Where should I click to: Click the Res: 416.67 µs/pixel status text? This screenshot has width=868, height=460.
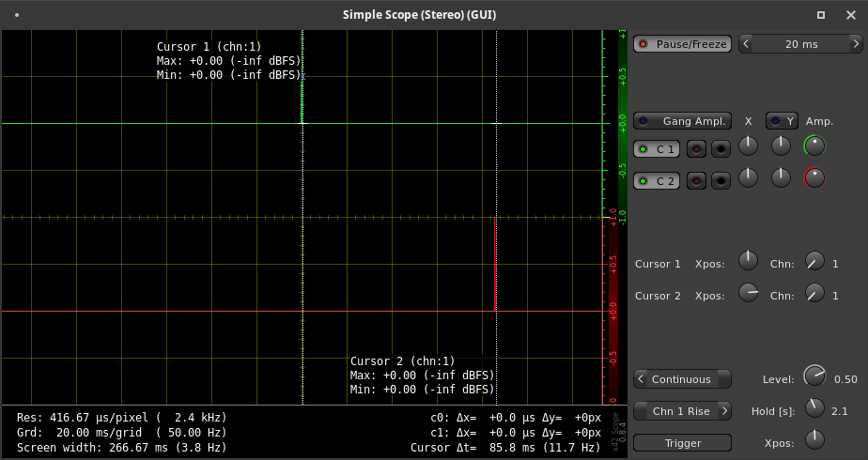122,418
